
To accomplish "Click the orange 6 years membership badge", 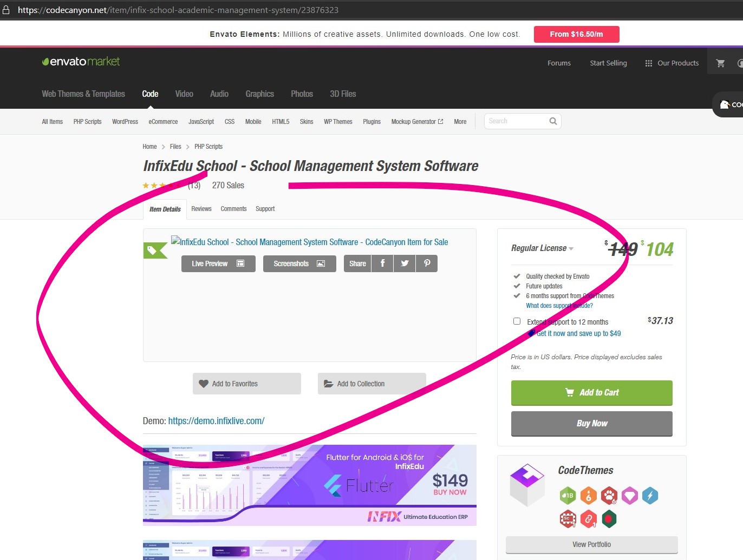I will (589, 495).
